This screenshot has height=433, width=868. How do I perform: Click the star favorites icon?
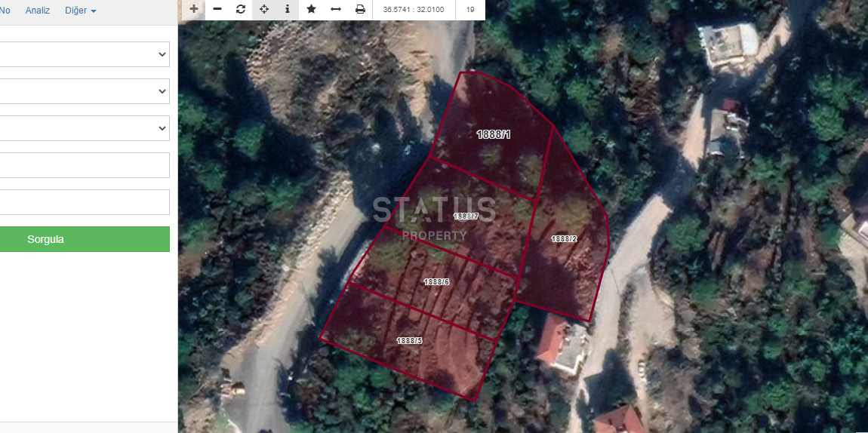[x=311, y=9]
